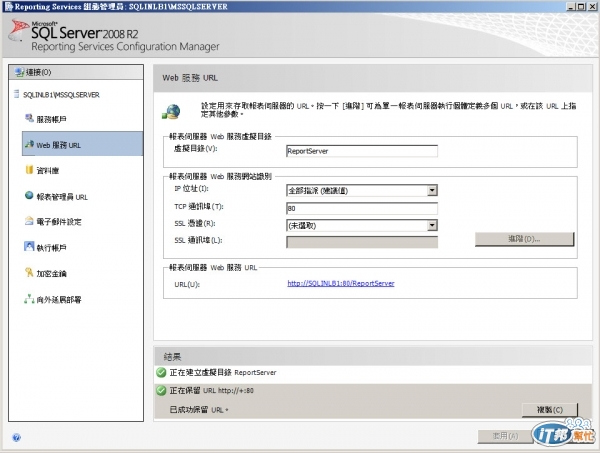This screenshot has width=600, height=453.
Task: Click the Web service URL sidebar icon
Action: tap(29, 144)
